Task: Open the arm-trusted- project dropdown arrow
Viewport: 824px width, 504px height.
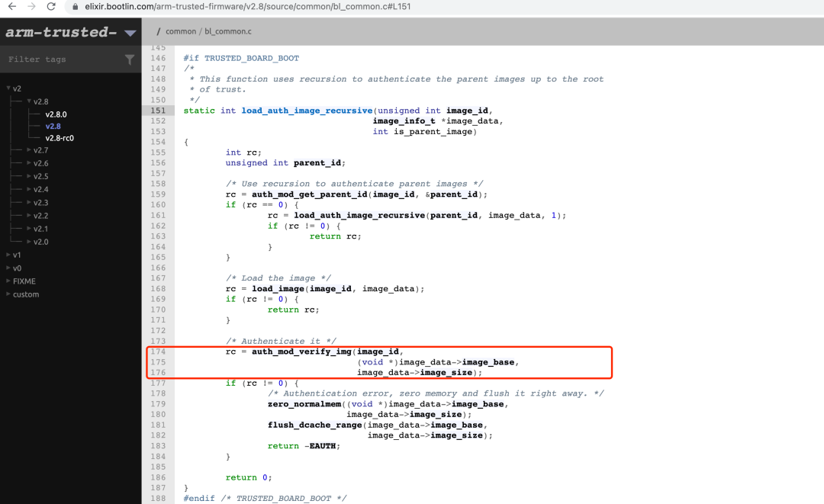Action: [x=130, y=33]
